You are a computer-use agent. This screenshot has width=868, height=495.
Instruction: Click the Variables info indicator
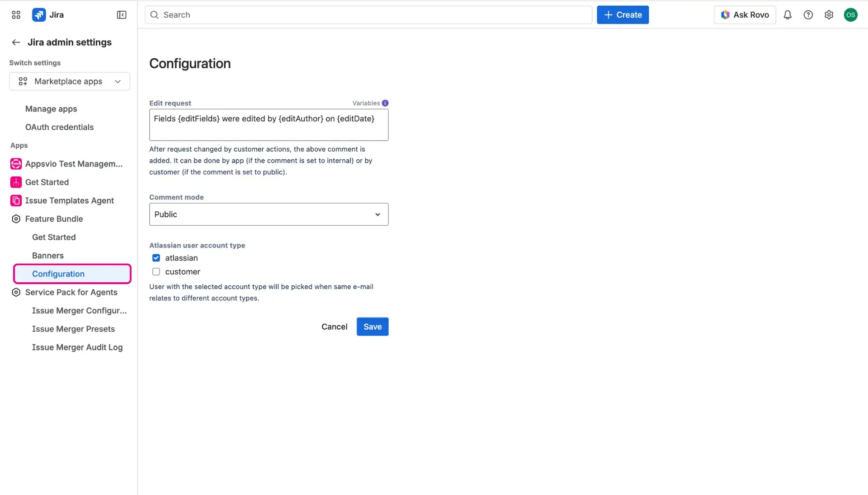point(385,103)
